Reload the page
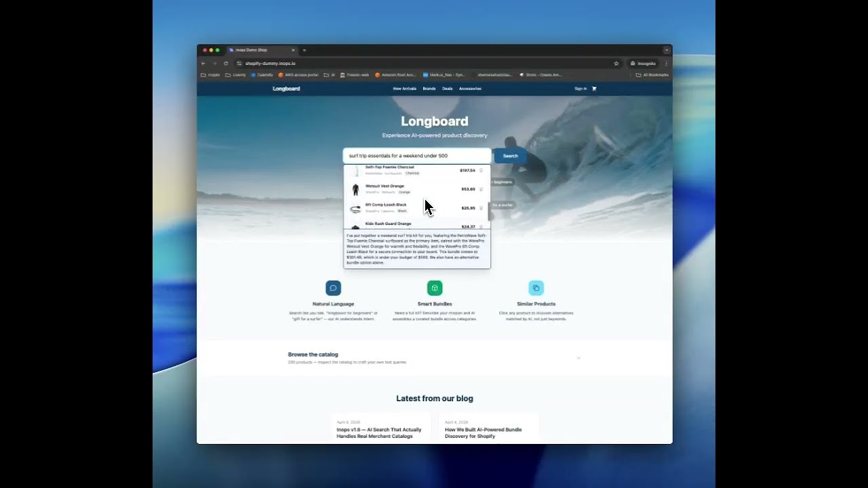The height and width of the screenshot is (488, 868). [x=226, y=63]
